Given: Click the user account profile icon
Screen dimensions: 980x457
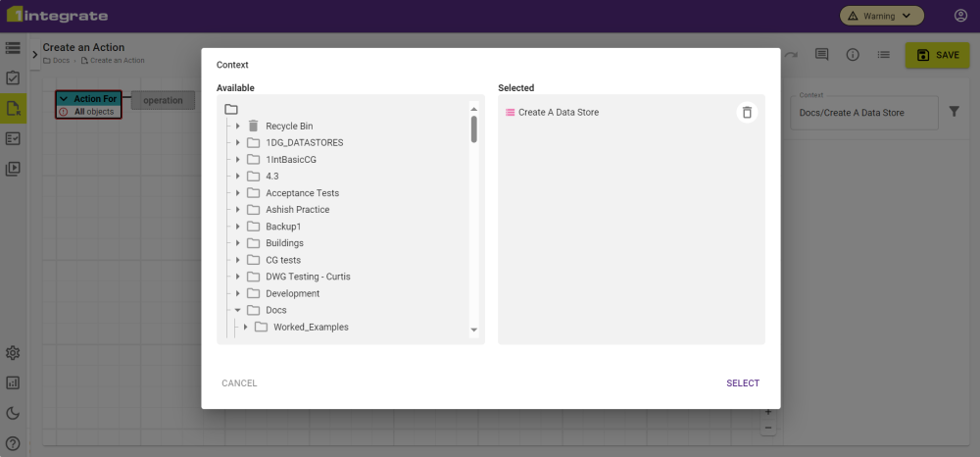Looking at the screenshot, I should click(960, 16).
